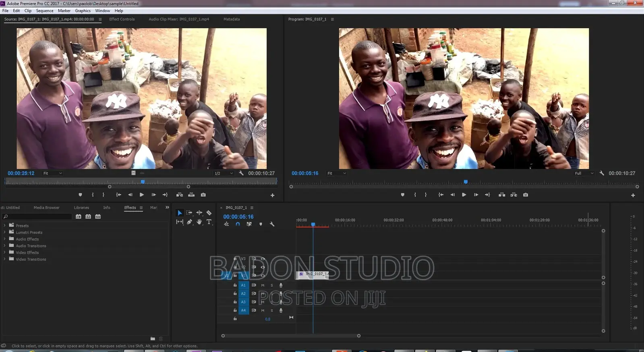Viewport: 644px width, 352px height.
Task: Mute audio track A1
Action: pyautogui.click(x=263, y=285)
